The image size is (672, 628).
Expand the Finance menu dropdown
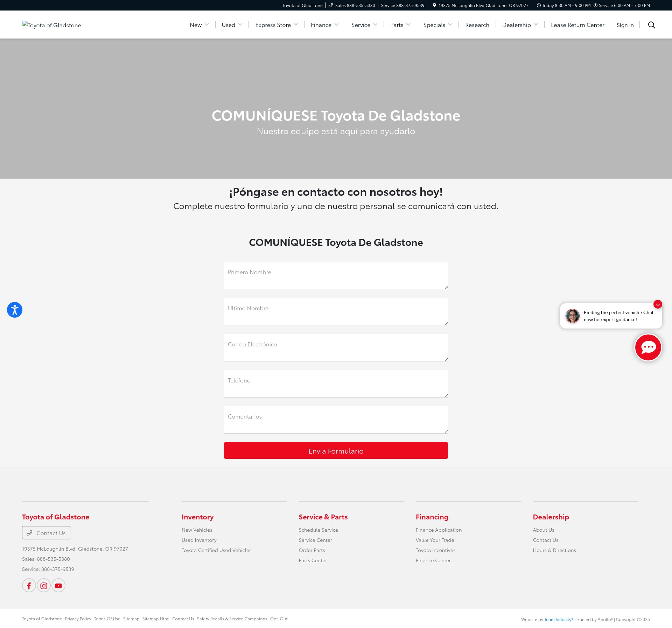point(324,25)
